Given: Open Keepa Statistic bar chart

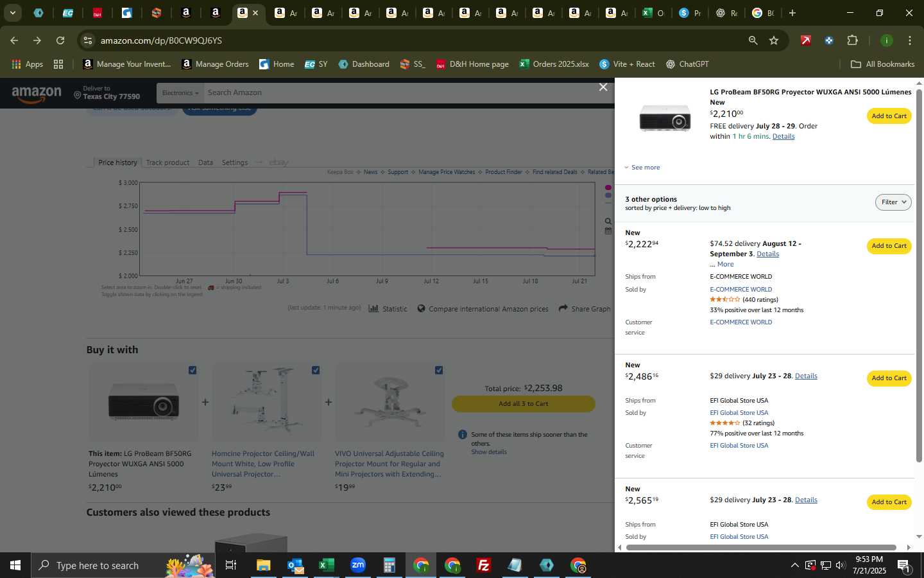Looking at the screenshot, I should pyautogui.click(x=388, y=309).
